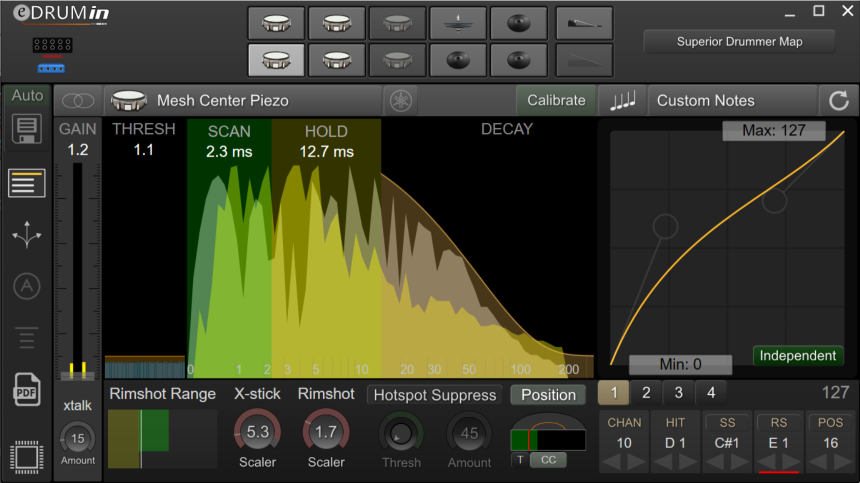Select the second cymbal pad in bottom row
This screenshot has height=483, width=860.
(518, 60)
